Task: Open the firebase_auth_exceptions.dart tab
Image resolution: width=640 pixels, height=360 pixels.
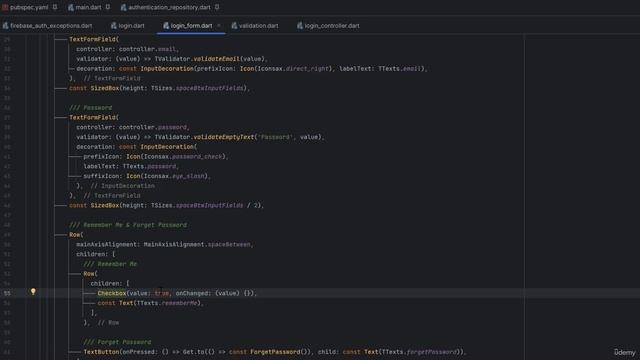Action: [51, 26]
